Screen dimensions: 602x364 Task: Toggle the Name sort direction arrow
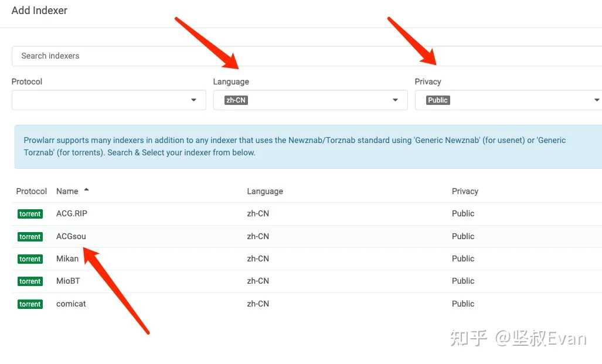click(86, 189)
